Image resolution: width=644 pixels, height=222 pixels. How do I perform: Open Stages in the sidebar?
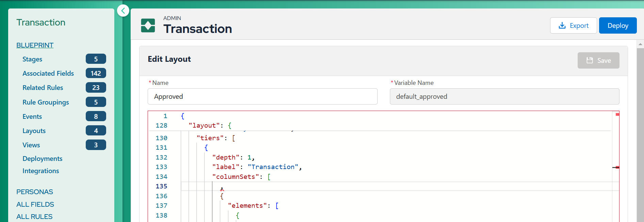click(32, 59)
